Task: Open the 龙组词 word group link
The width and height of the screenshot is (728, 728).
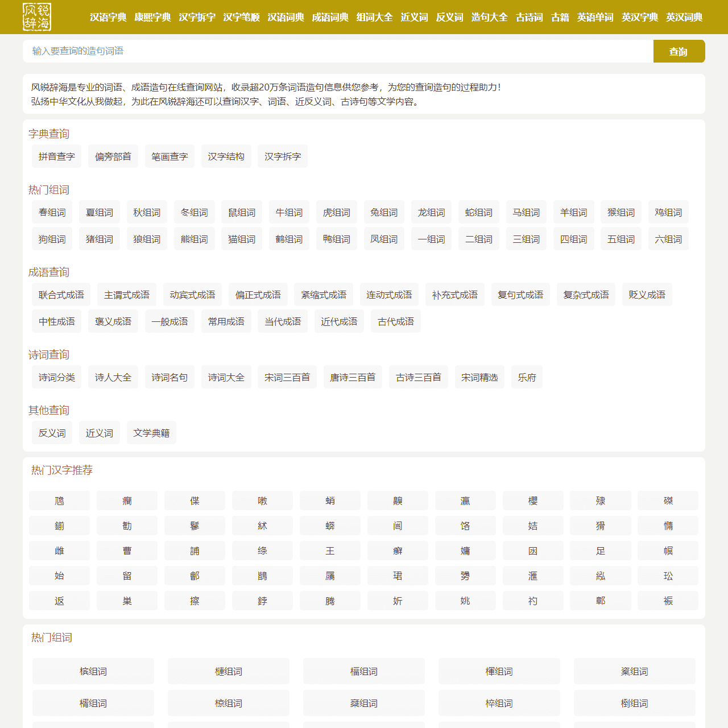Action: [x=431, y=212]
